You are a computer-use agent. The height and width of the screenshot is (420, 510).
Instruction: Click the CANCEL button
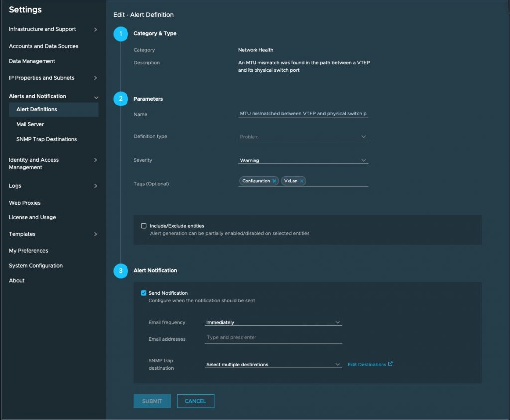195,401
